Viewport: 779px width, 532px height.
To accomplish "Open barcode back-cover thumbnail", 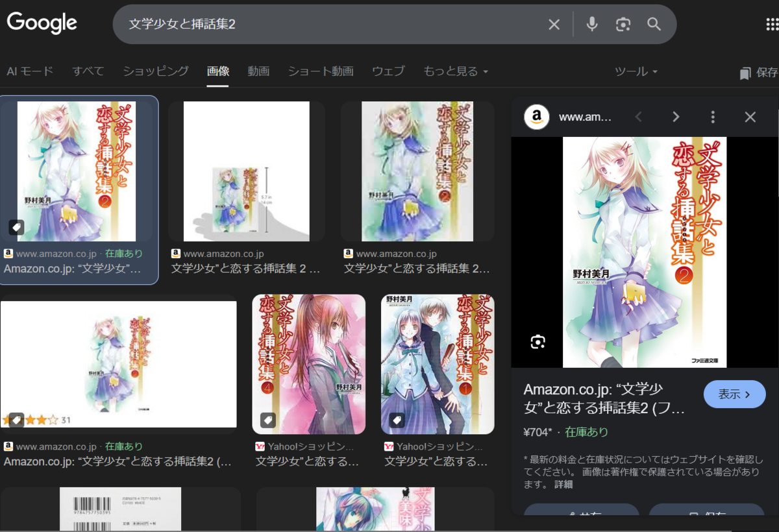I will pyautogui.click(x=121, y=509).
